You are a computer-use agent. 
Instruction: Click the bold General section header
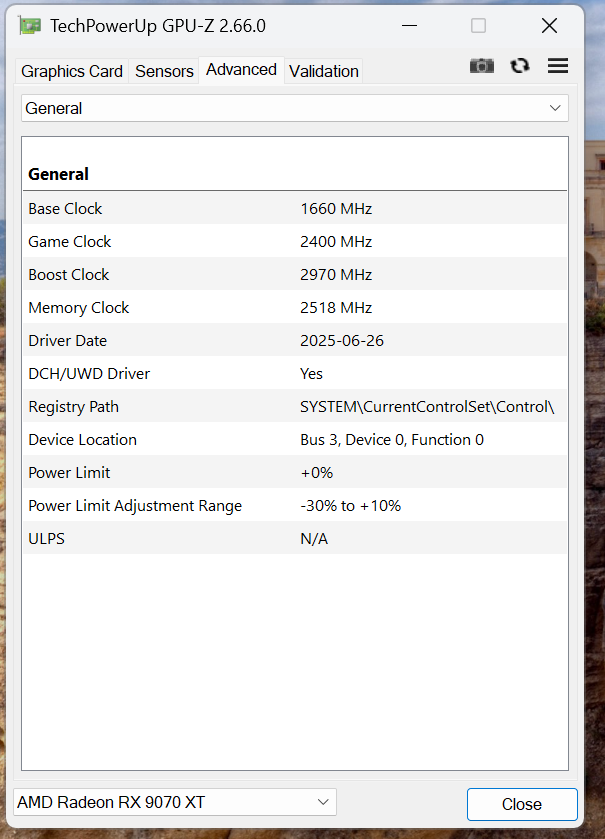tap(58, 174)
